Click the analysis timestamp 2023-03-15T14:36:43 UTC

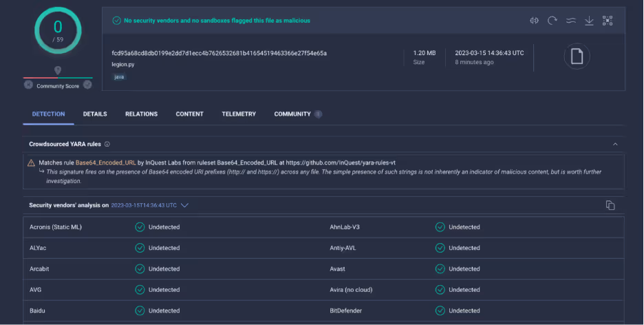(144, 205)
